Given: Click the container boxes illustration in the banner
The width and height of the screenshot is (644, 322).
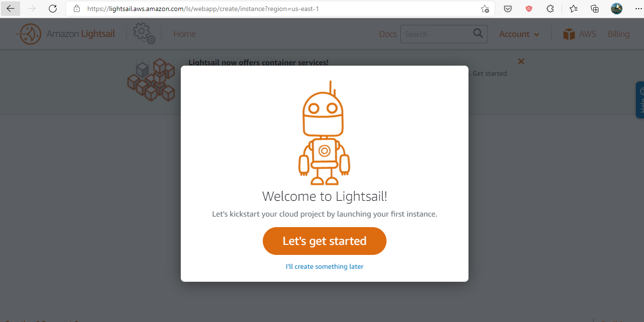Looking at the screenshot, I should tap(151, 80).
